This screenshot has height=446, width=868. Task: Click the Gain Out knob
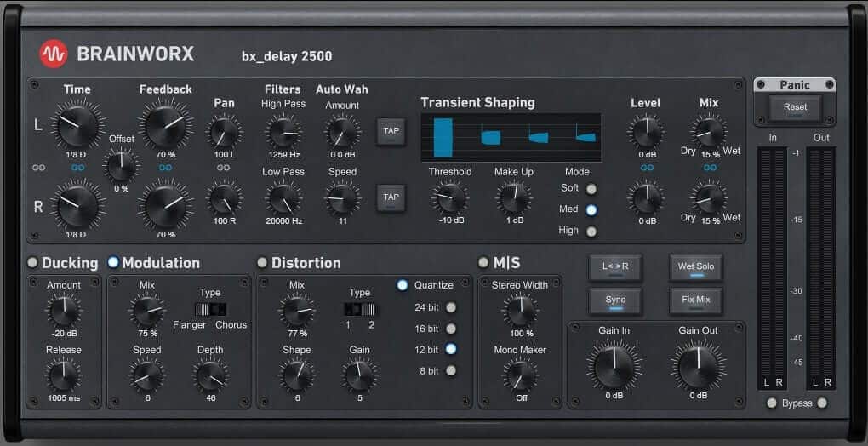[698, 367]
